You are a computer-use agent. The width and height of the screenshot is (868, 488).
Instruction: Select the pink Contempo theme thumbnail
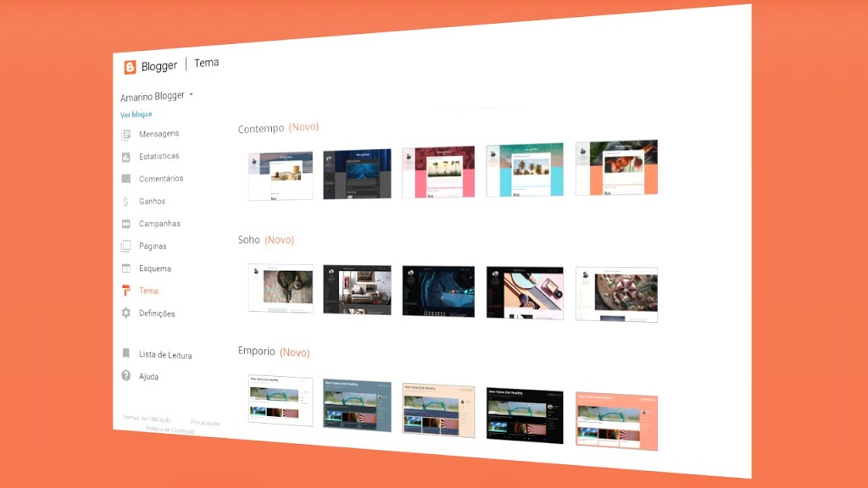[x=438, y=172]
